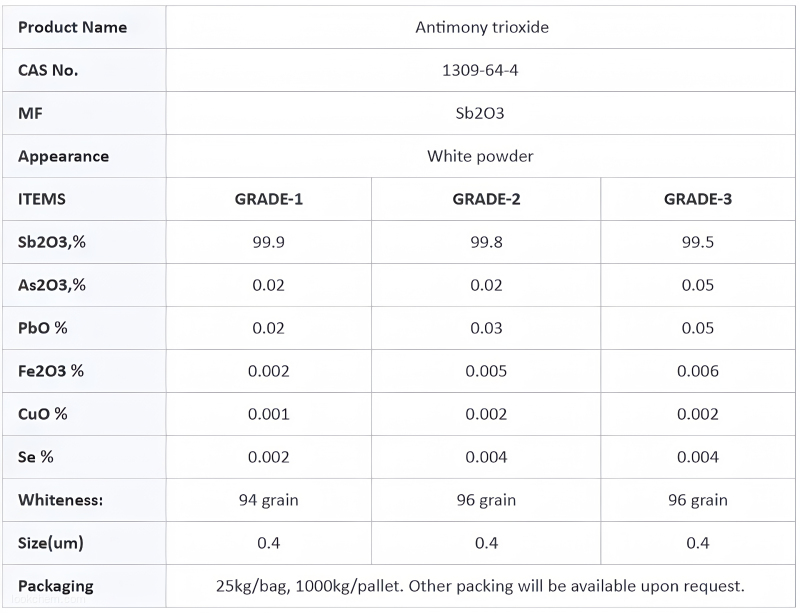Click the Whiteness row label
This screenshot has height=613, width=800.
point(61,500)
